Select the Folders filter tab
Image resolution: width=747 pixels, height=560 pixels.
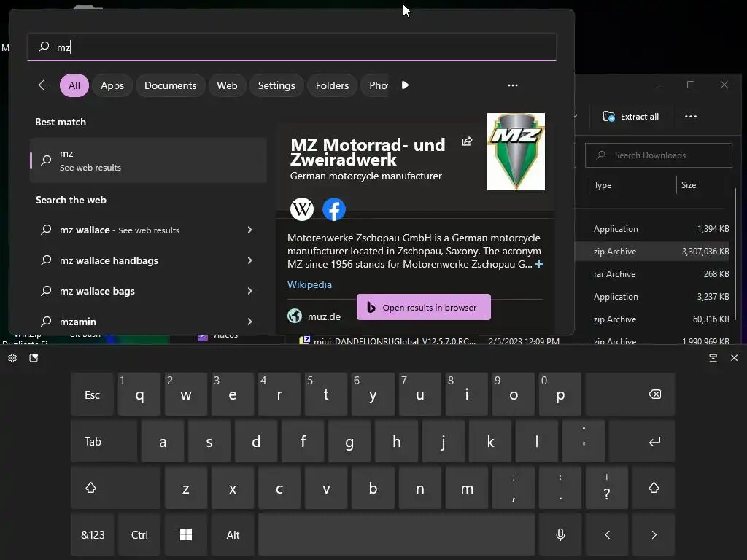click(x=332, y=85)
